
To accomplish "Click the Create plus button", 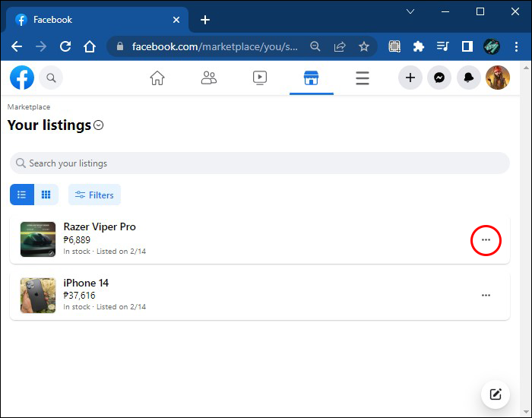I will [410, 78].
